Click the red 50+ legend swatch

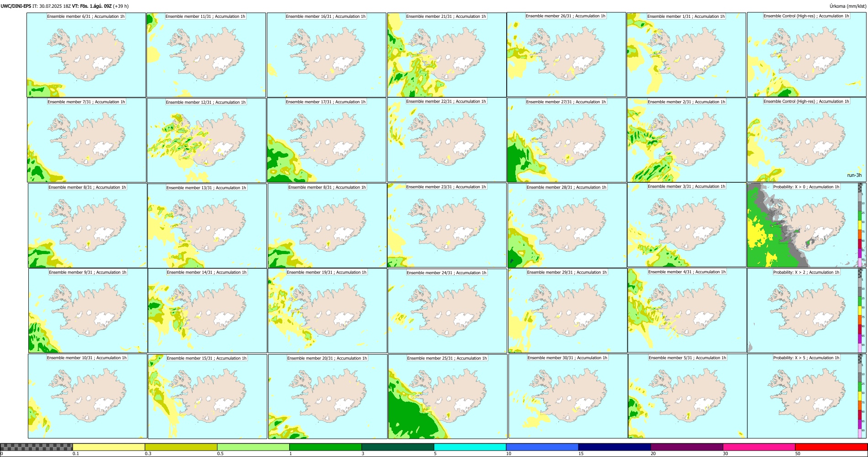coord(831,447)
